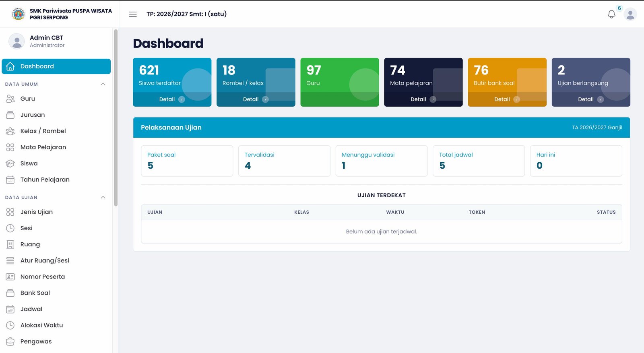Click the Jadwal calendar icon
The width and height of the screenshot is (644, 353).
[10, 309]
